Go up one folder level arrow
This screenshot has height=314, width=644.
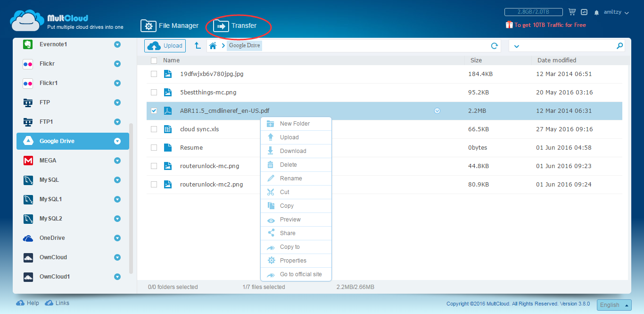198,46
